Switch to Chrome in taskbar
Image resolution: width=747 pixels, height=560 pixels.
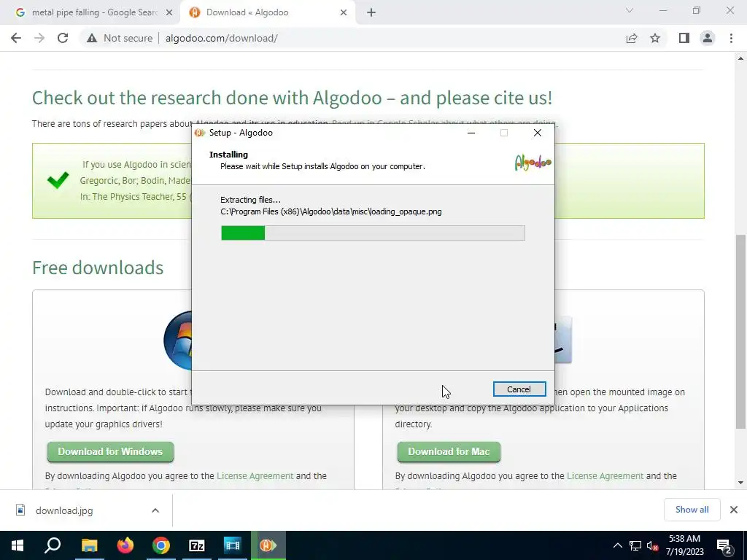[x=161, y=545]
